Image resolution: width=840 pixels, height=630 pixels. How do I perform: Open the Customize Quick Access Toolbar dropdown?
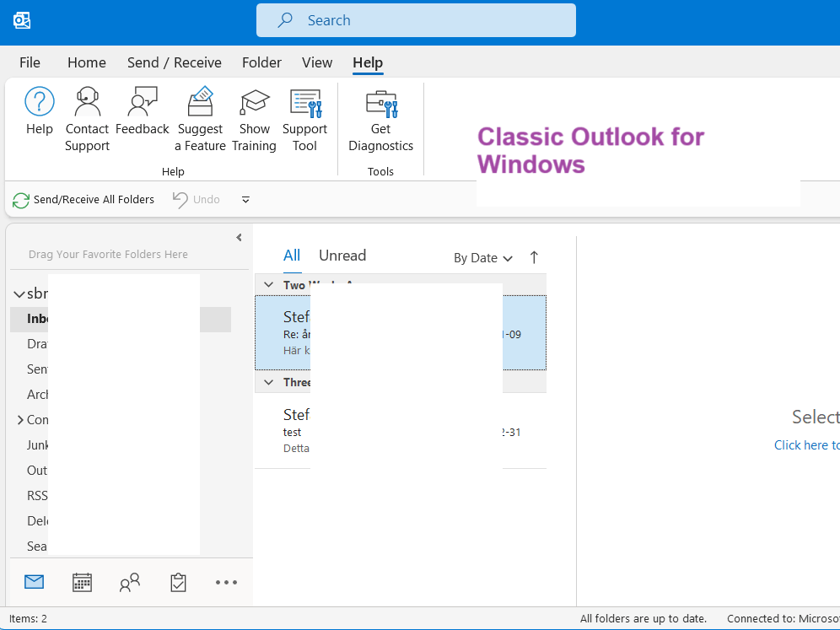(245, 200)
